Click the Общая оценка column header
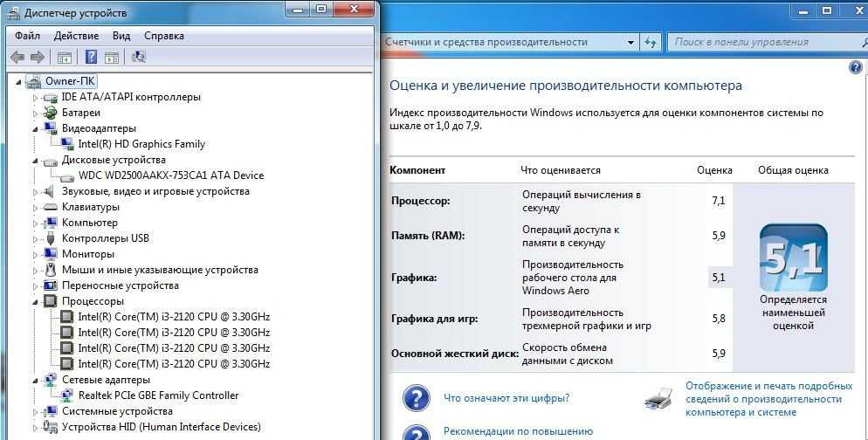 793,170
